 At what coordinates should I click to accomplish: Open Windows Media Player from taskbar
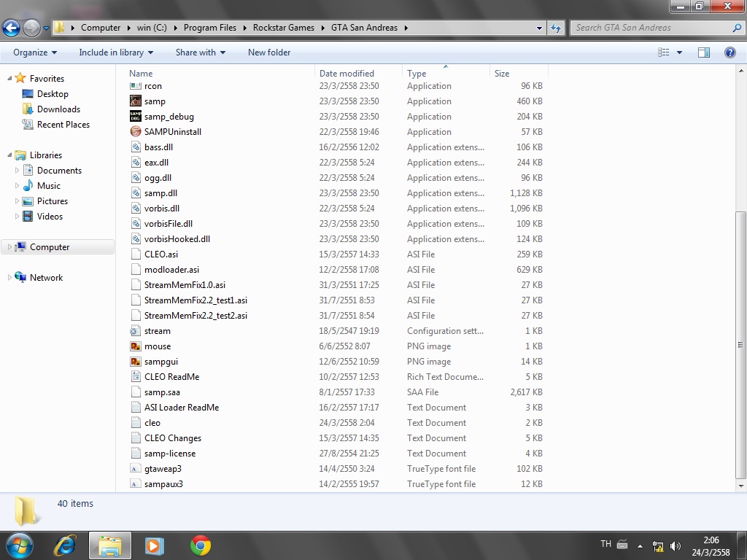point(155,545)
